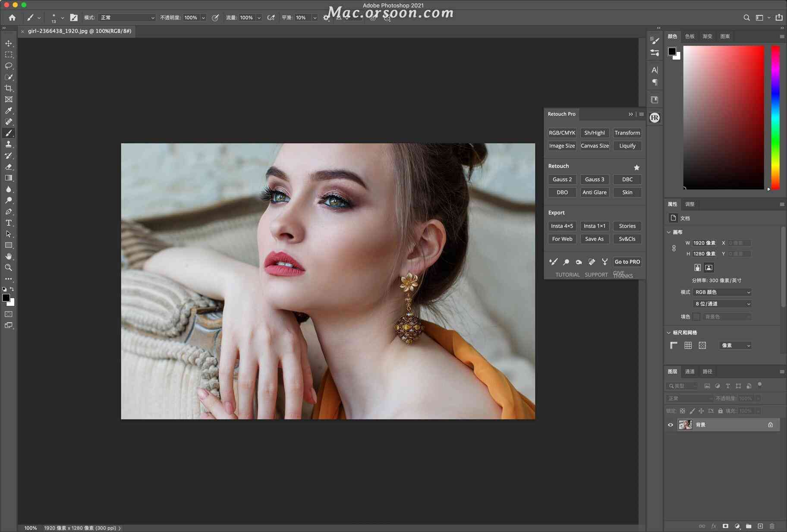Switch to the 图案 tab

point(725,36)
